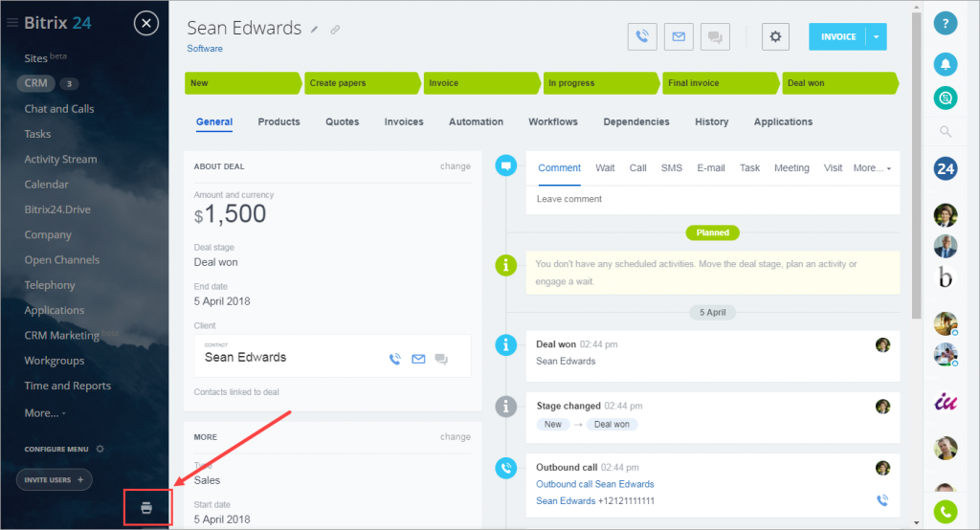Click the hamburger menu icon beside Bitrix 24

11,23
